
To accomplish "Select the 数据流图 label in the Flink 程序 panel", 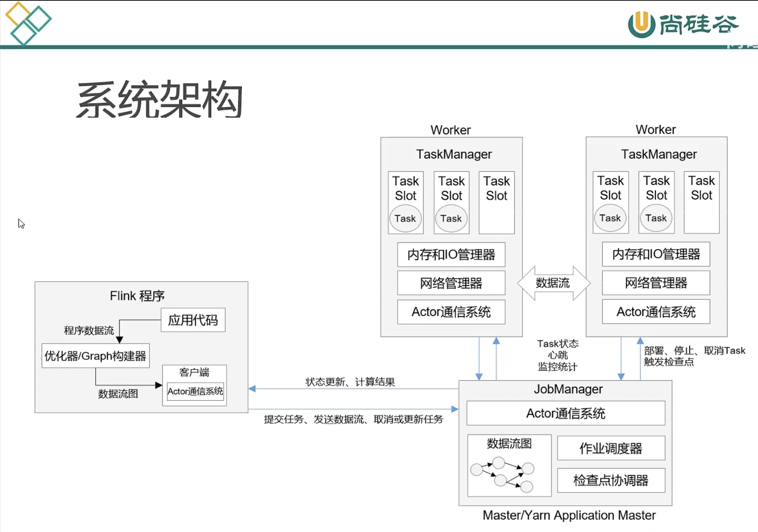I will point(118,393).
